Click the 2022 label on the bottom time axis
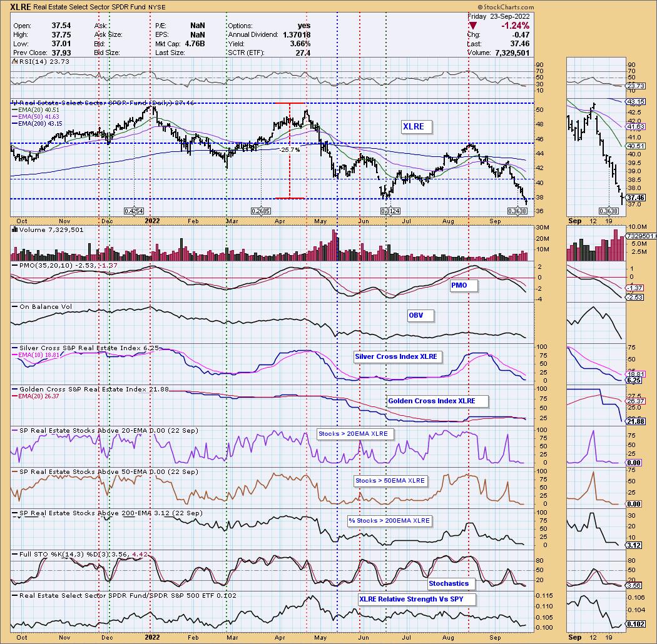 pos(152,637)
